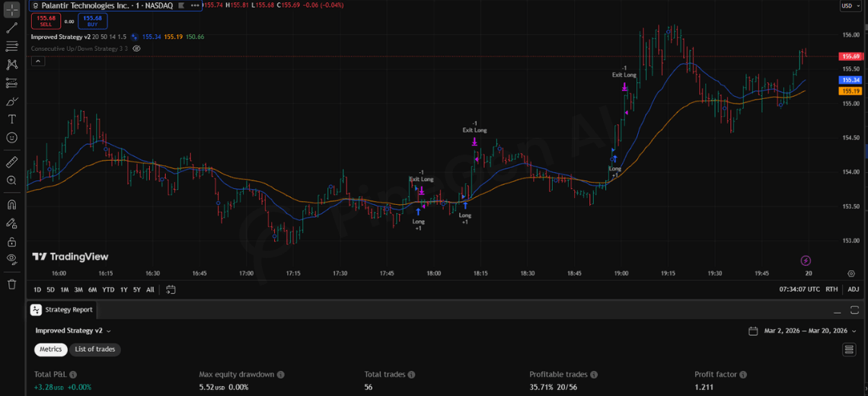Open chart settings gear on time axis

tap(850, 273)
